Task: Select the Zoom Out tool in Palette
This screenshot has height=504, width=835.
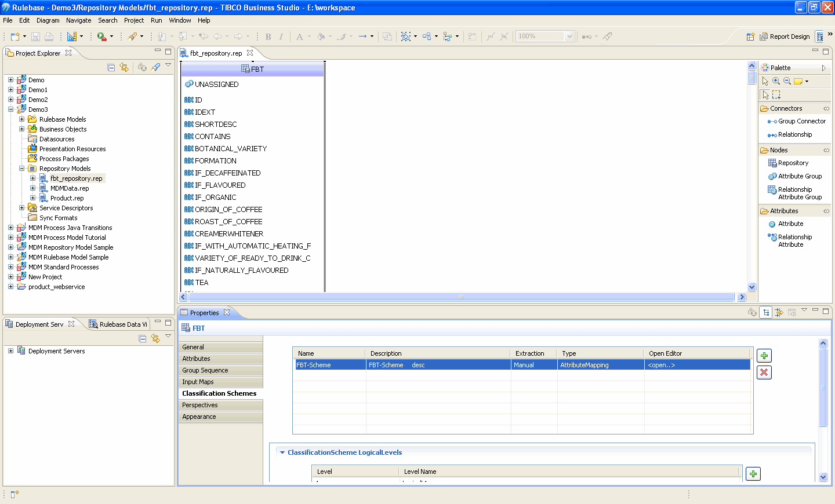Action: click(x=787, y=81)
